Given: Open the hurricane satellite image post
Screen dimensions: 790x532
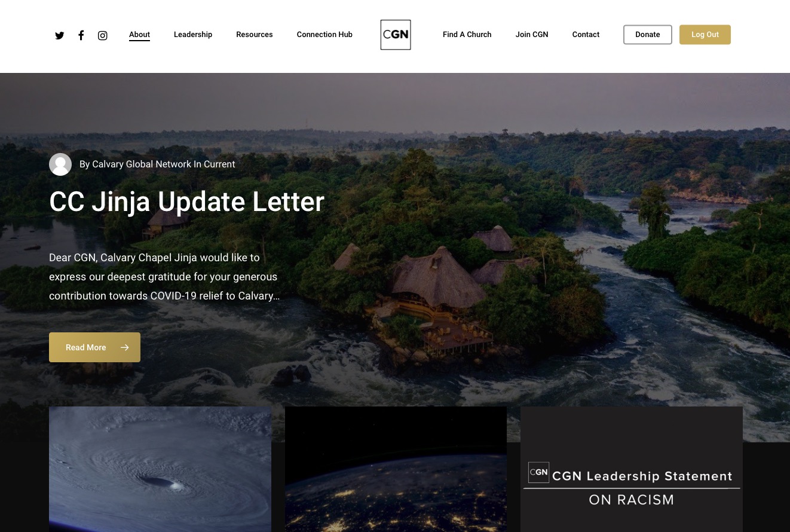Looking at the screenshot, I should 160,469.
